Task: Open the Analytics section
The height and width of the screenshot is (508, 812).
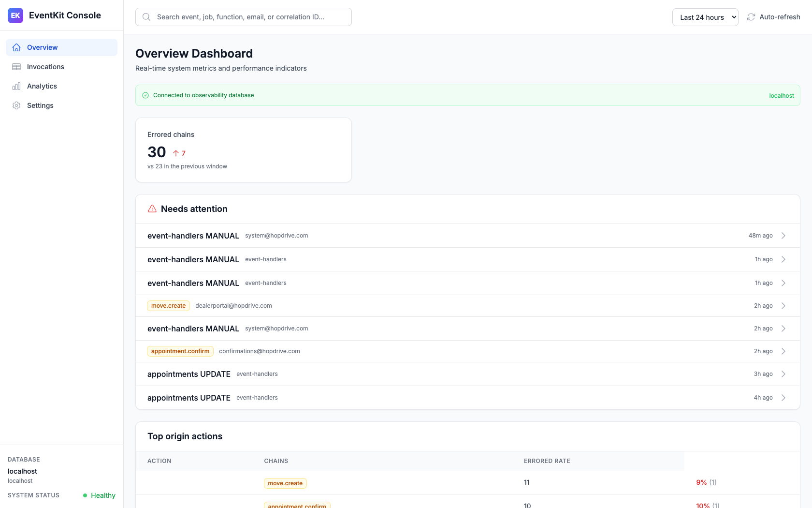Action: point(61,86)
